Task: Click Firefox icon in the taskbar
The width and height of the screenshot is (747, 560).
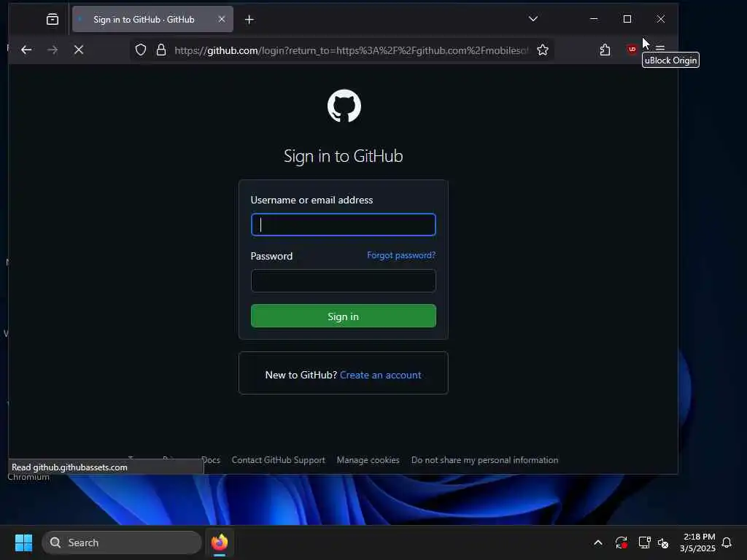Action: pyautogui.click(x=219, y=542)
